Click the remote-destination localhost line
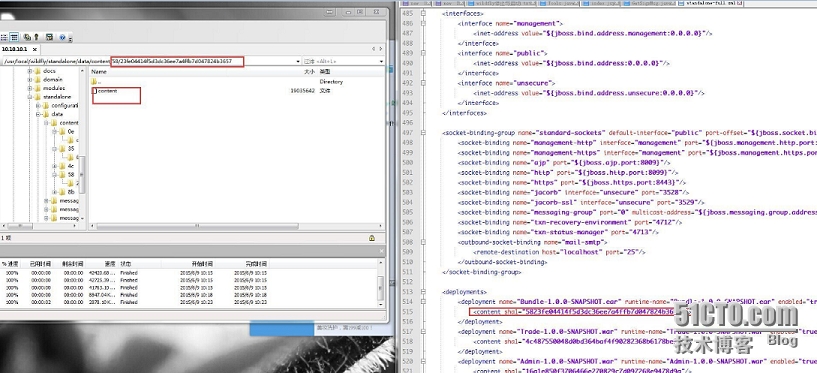This screenshot has width=817, height=373. (x=559, y=252)
